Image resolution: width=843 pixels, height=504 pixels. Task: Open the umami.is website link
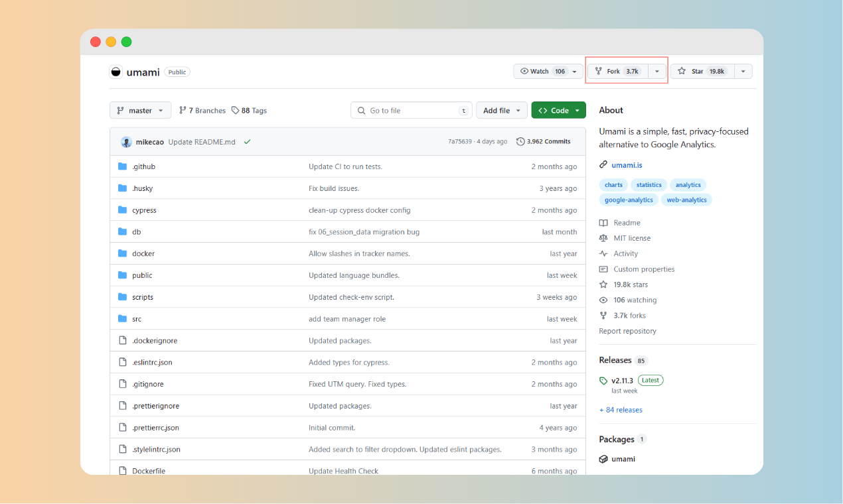[x=627, y=165]
